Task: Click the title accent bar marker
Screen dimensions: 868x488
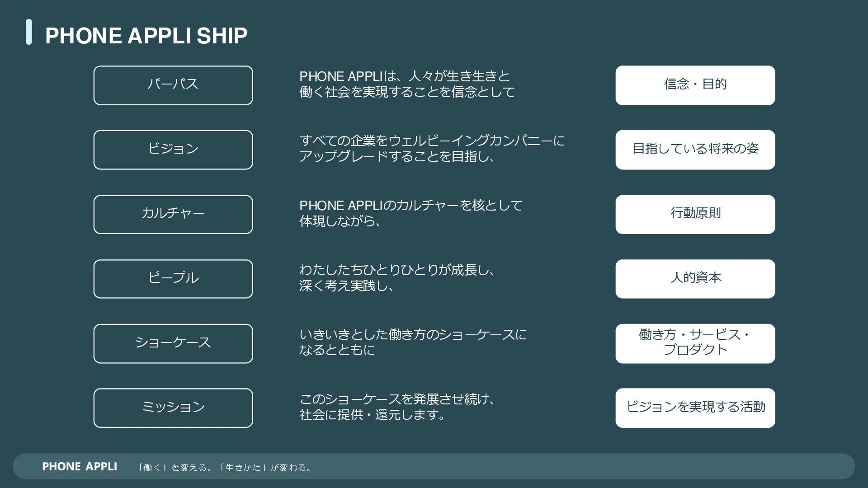Action: pyautogui.click(x=29, y=32)
